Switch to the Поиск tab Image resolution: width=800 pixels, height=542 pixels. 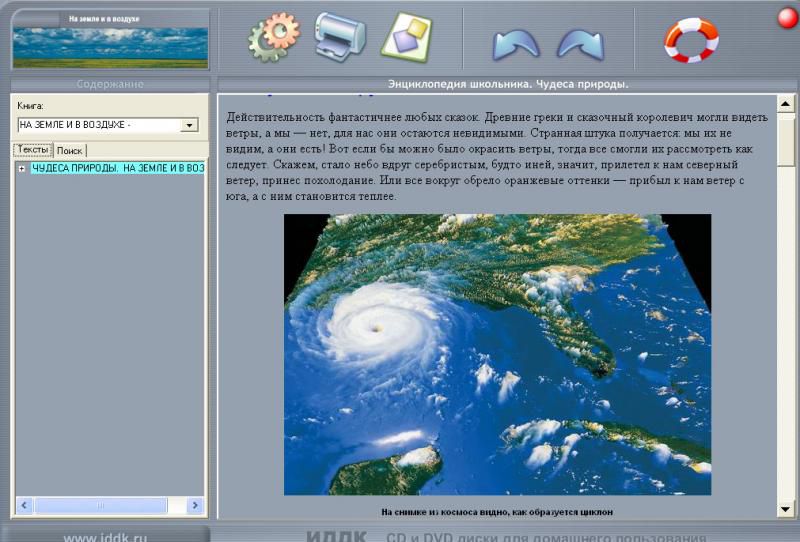(x=70, y=150)
